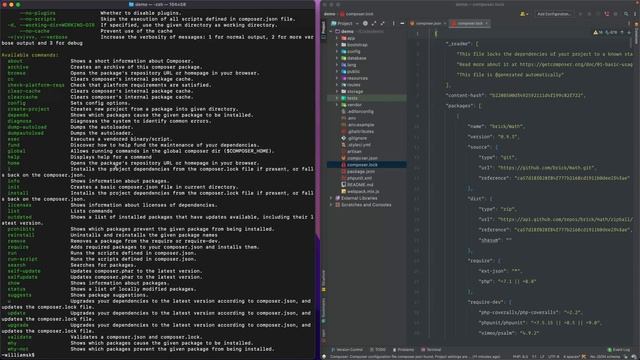
Task: Open the user account icon dropdown
Action: (x=524, y=14)
